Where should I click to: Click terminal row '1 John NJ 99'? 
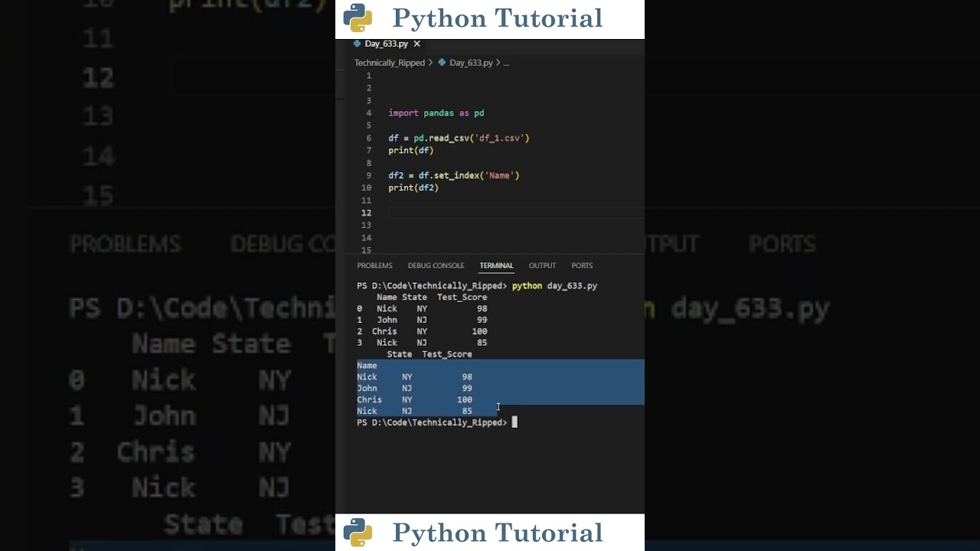pos(422,320)
